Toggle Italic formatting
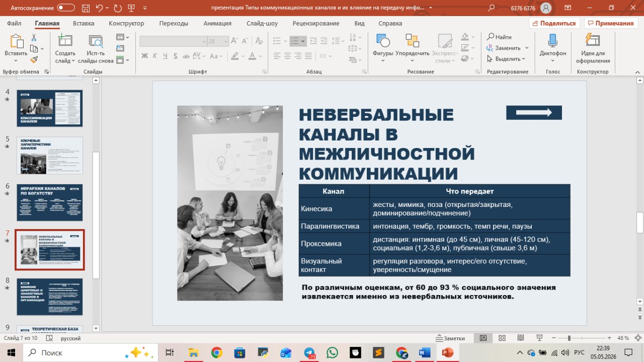This screenshot has width=644, height=362. coord(155,55)
